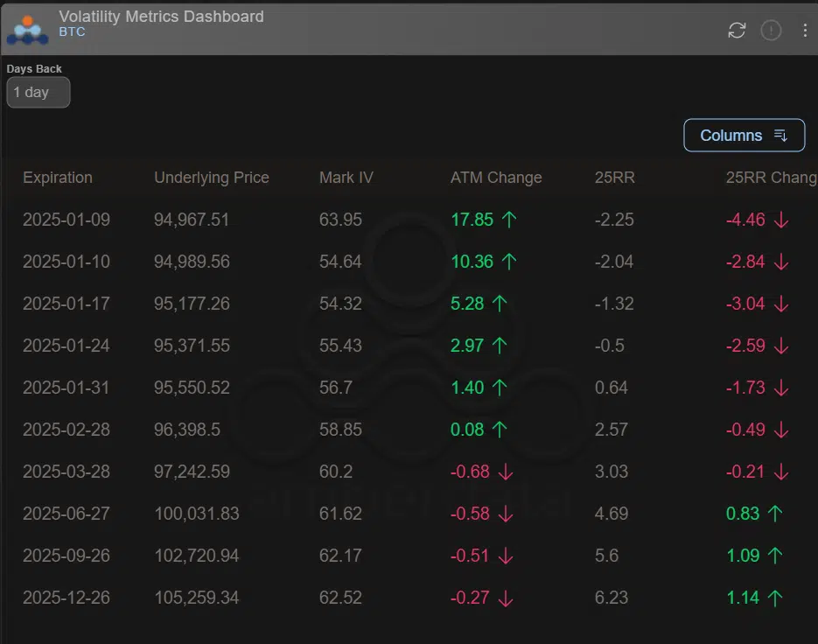The image size is (818, 644).
Task: Click 25RR value -0.5
Action: 609,346
